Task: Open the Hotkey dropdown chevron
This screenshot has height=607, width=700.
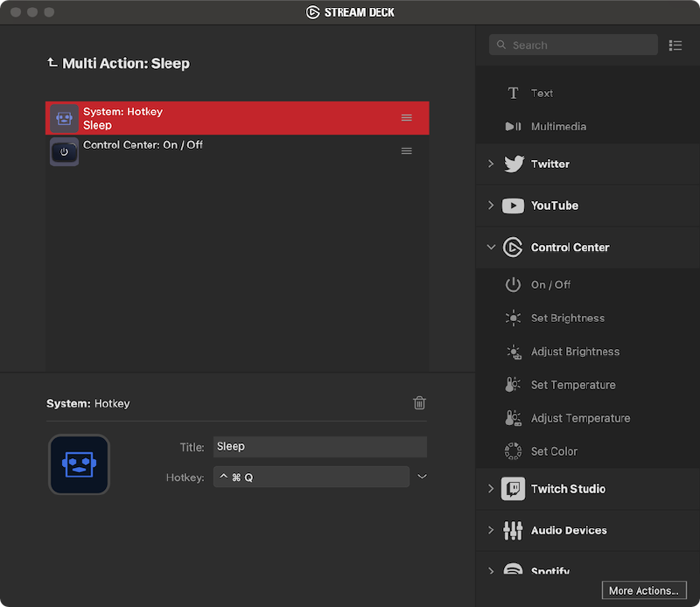Action: (x=422, y=476)
